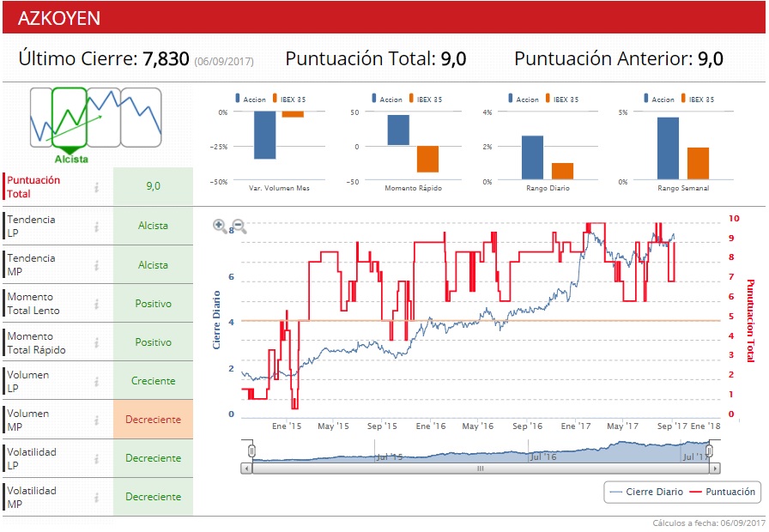Click Positivo value for Momento Total Lento
Image resolution: width=769 pixels, height=532 pixels.
153,304
